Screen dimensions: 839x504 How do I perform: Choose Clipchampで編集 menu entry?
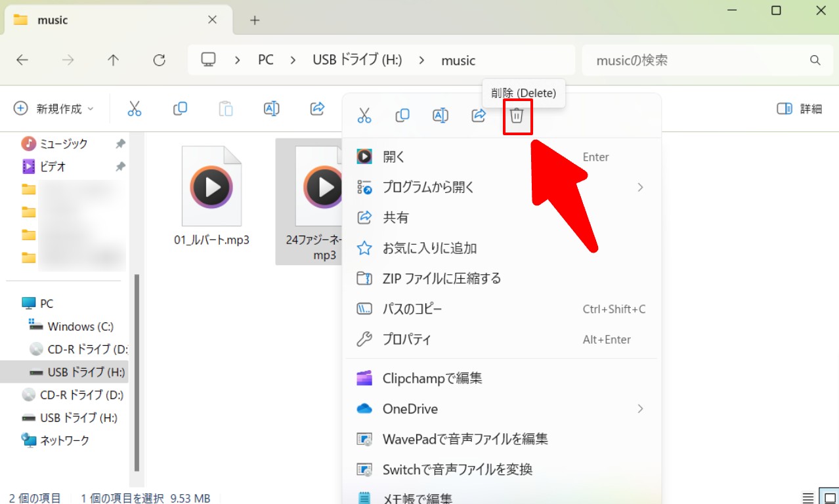point(502,378)
